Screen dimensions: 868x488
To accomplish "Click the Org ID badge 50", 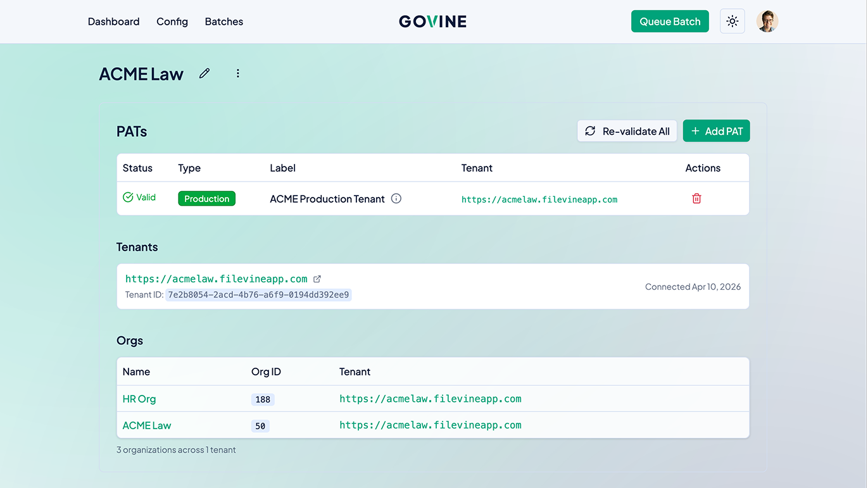I will pos(260,427).
